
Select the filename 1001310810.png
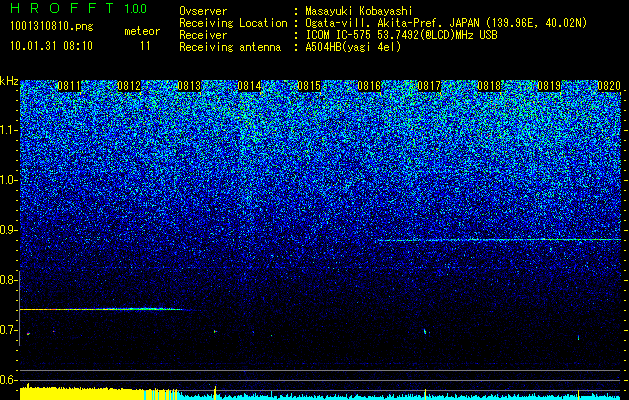pos(52,27)
